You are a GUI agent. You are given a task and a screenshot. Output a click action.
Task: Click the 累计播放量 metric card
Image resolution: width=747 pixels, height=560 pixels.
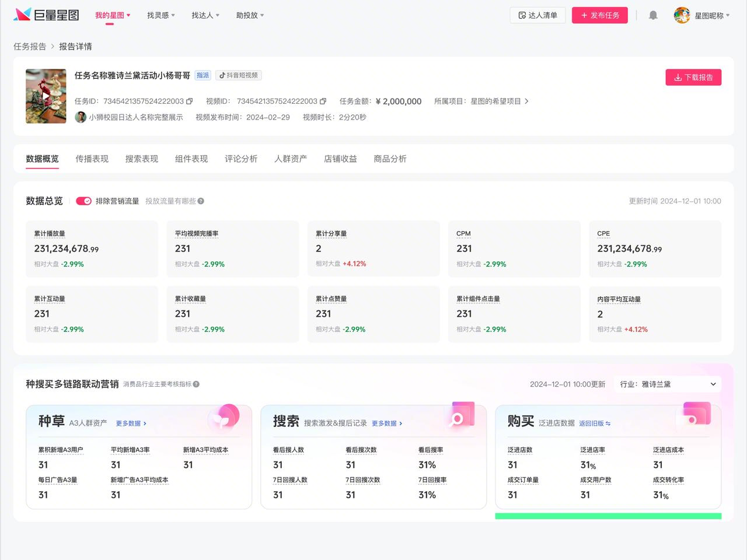click(x=92, y=249)
